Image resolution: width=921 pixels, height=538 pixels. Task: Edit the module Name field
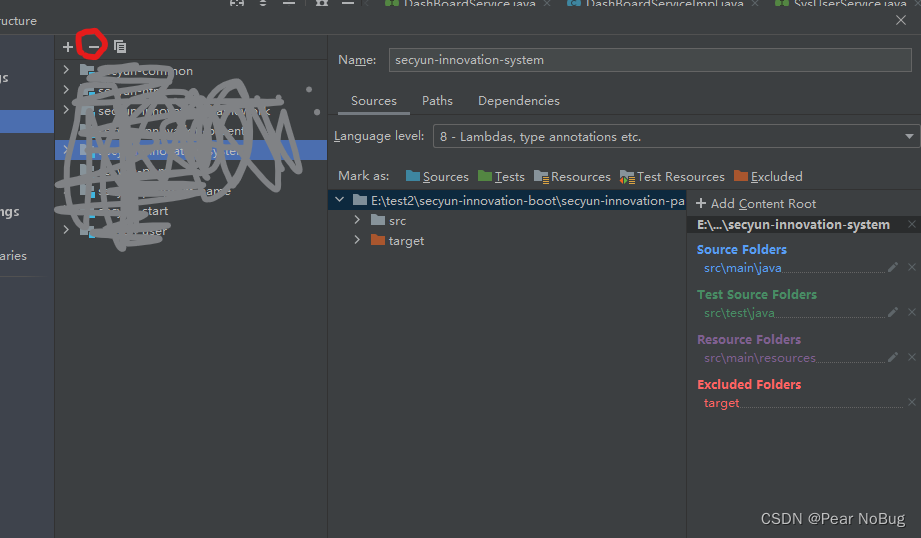coord(650,60)
